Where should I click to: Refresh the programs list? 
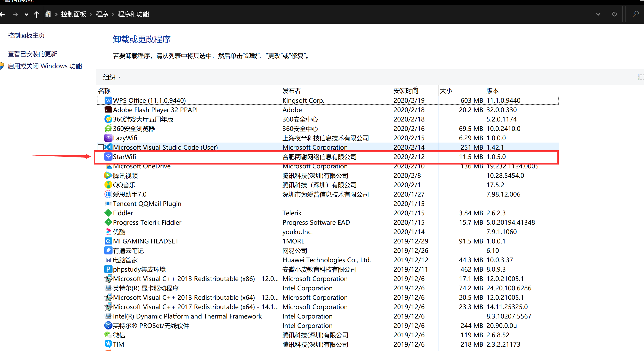pyautogui.click(x=614, y=14)
